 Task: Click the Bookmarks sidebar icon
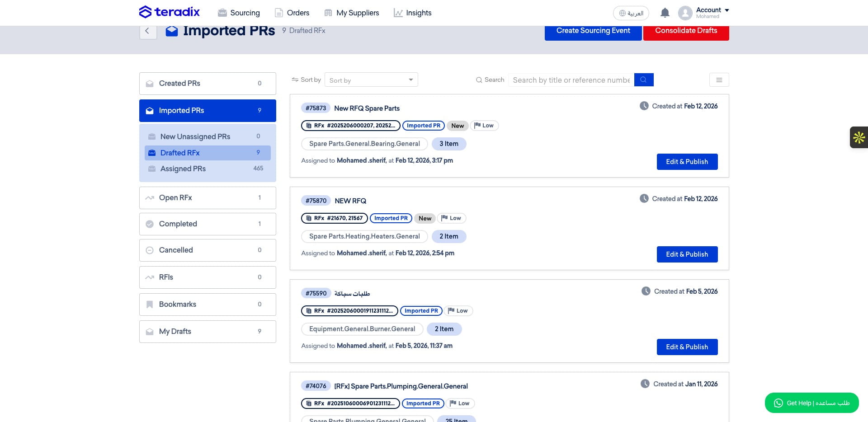pyautogui.click(x=150, y=305)
